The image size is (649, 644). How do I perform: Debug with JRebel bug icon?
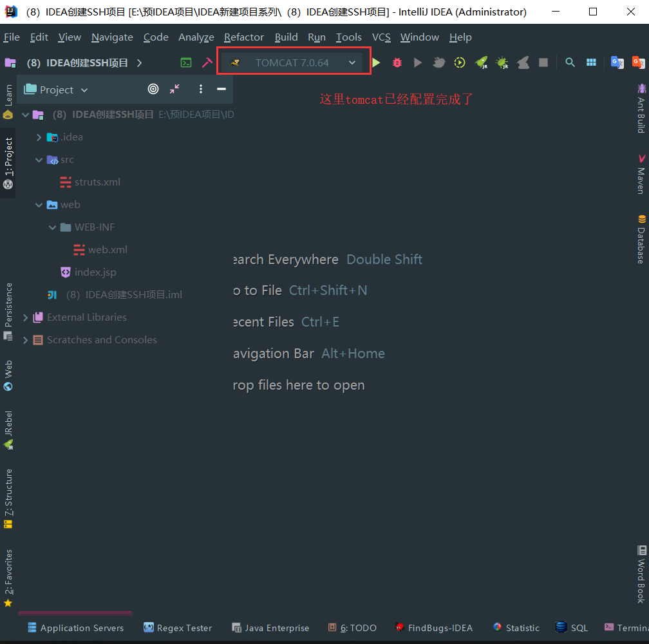[x=502, y=62]
